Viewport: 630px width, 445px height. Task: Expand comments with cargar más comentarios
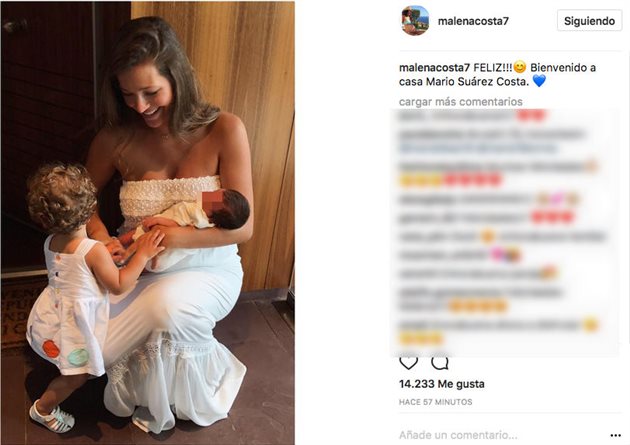click(x=460, y=102)
